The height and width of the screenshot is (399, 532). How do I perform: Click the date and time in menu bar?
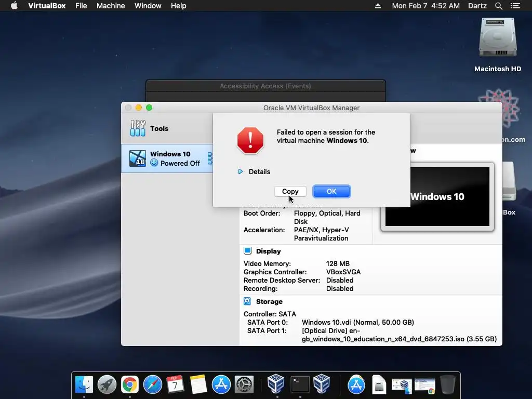(x=425, y=6)
